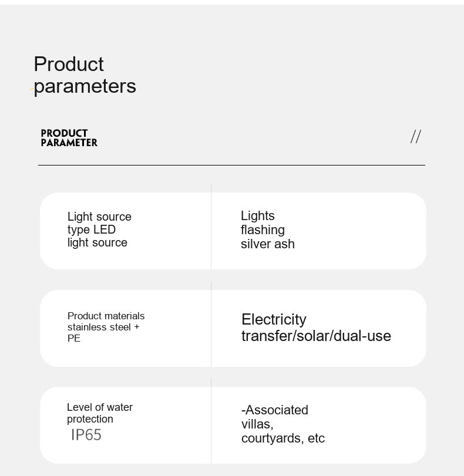Click the 'silver ash' text line
The height and width of the screenshot is (476, 464).
tap(268, 244)
